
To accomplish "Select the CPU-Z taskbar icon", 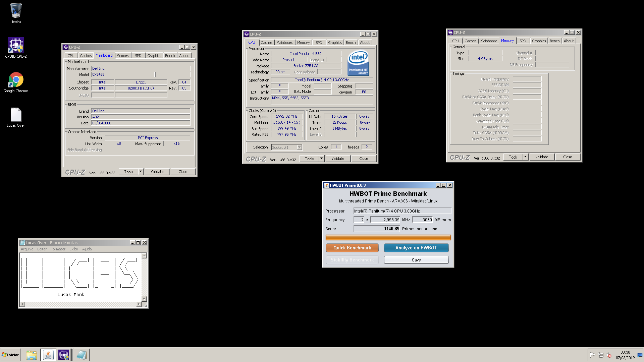I will pos(64,355).
